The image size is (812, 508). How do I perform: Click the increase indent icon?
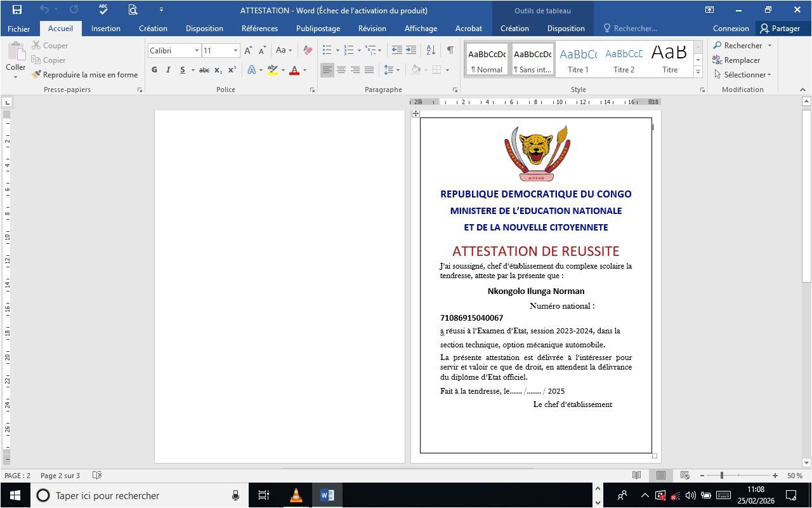[x=411, y=50]
